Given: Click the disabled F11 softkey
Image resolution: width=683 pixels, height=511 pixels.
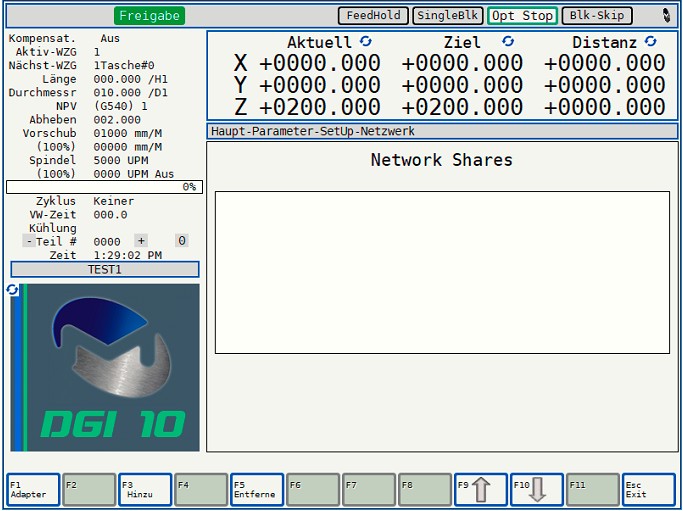Looking at the screenshot, I should click(593, 490).
